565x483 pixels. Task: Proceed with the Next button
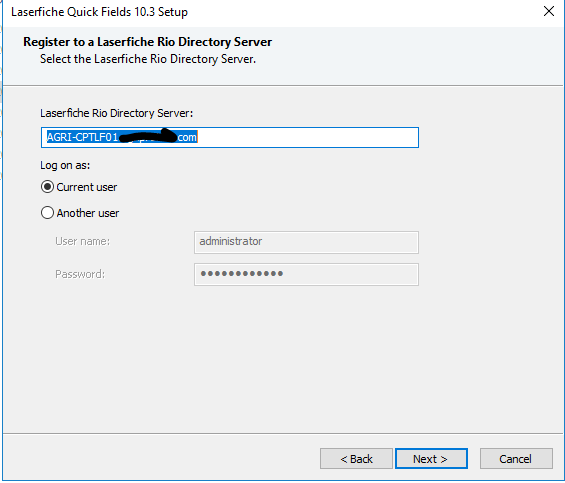431,458
